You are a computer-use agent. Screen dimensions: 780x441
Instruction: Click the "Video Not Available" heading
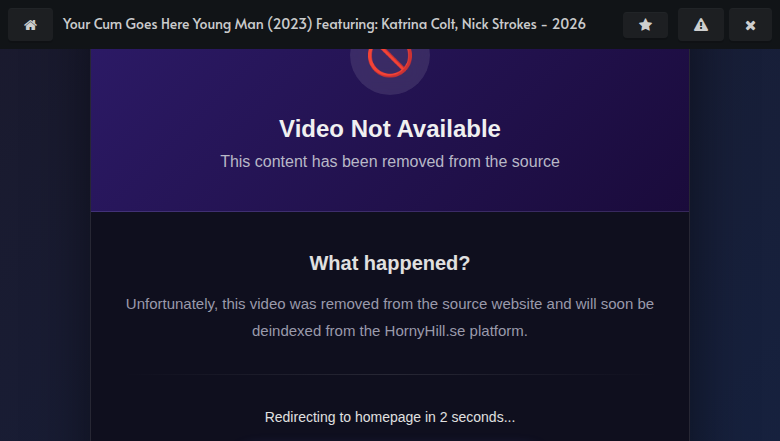tap(390, 129)
